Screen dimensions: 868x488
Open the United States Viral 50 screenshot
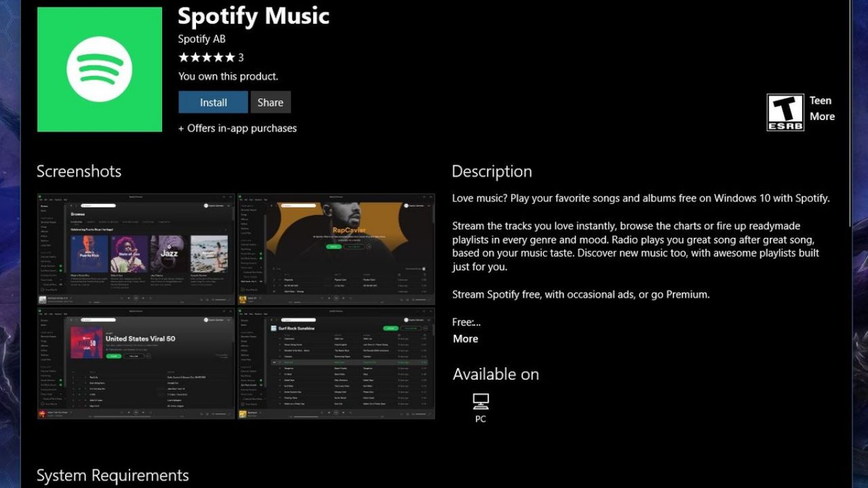(134, 363)
